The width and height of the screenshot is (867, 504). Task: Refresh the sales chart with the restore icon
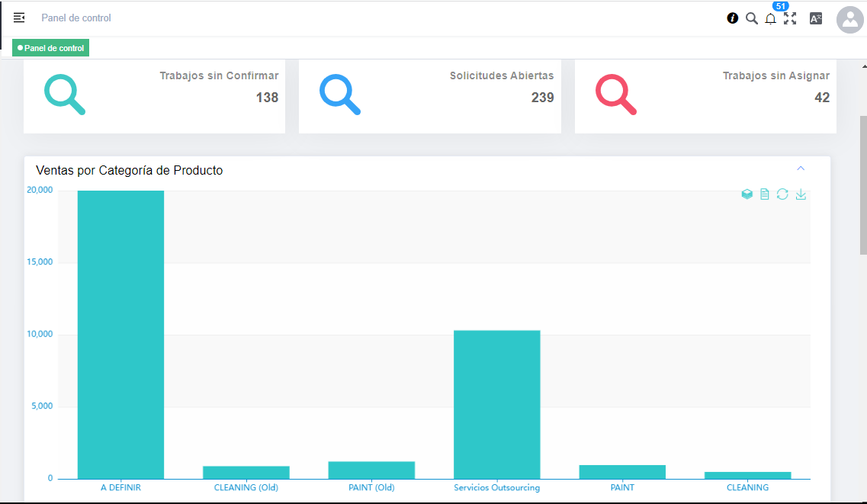click(x=782, y=194)
